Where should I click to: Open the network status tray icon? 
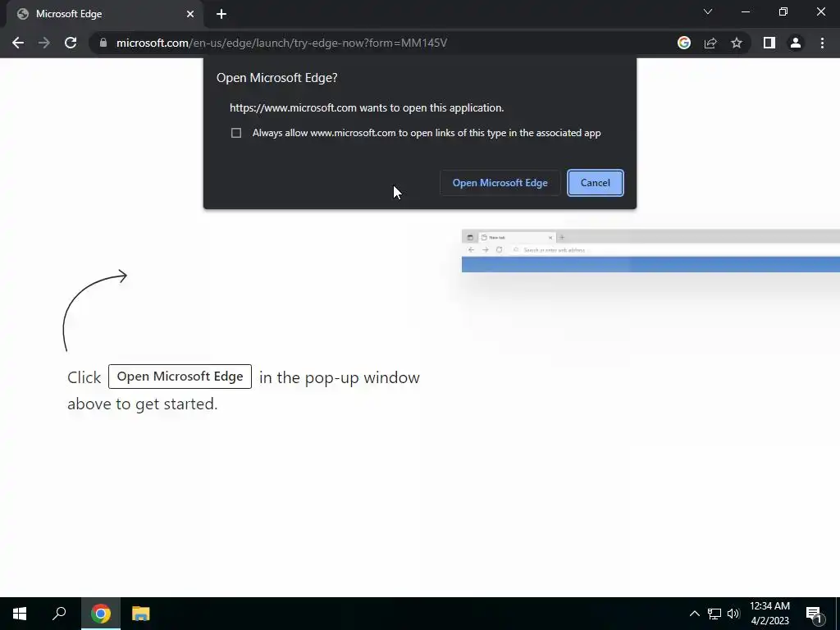click(x=714, y=614)
